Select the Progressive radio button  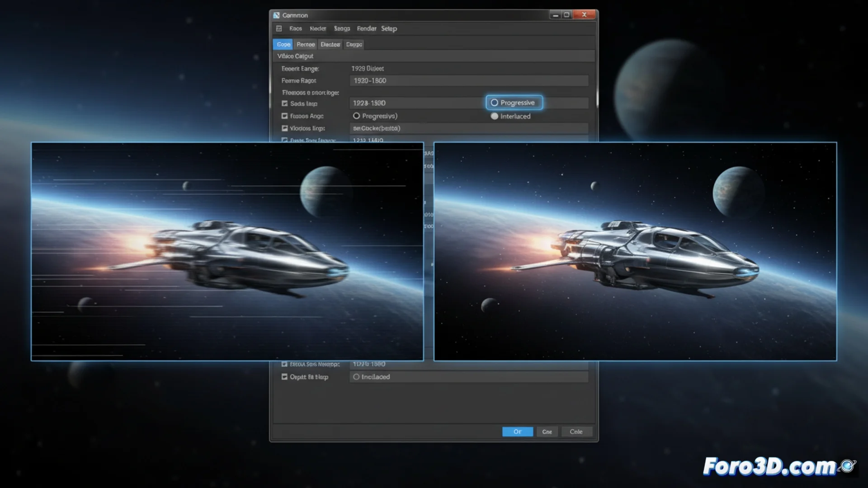pyautogui.click(x=494, y=103)
